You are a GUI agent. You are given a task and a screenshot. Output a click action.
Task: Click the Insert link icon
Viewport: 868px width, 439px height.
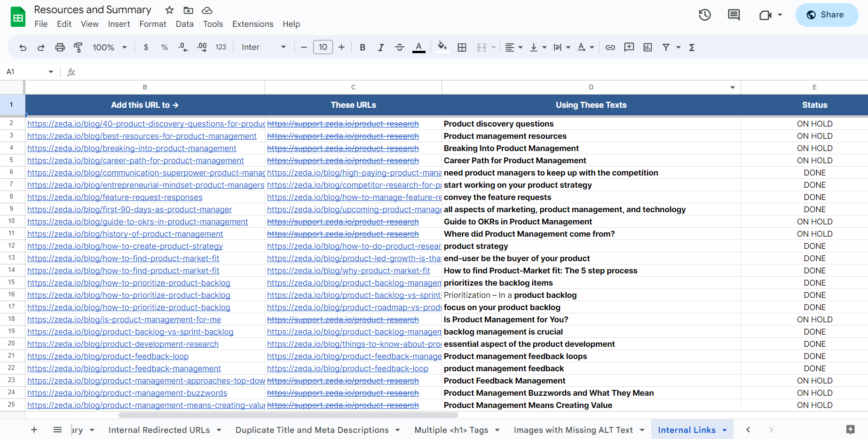pos(610,47)
